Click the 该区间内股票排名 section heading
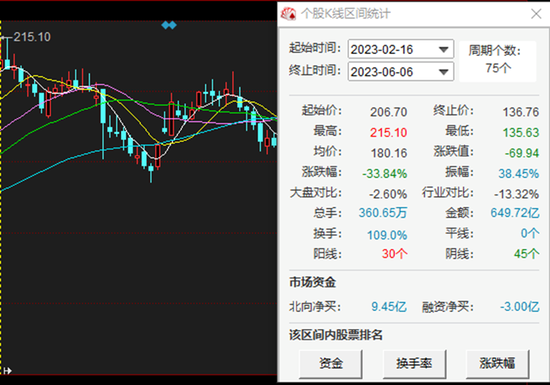550x385 pixels. pyautogui.click(x=336, y=335)
